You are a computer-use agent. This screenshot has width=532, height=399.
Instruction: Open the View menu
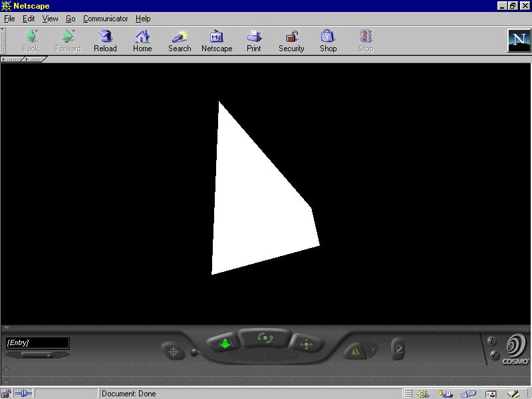[50, 19]
